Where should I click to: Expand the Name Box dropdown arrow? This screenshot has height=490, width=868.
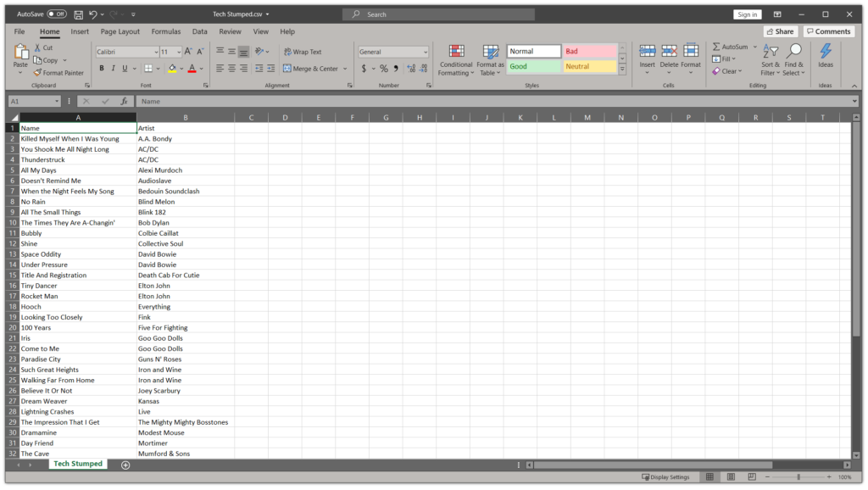tap(57, 102)
